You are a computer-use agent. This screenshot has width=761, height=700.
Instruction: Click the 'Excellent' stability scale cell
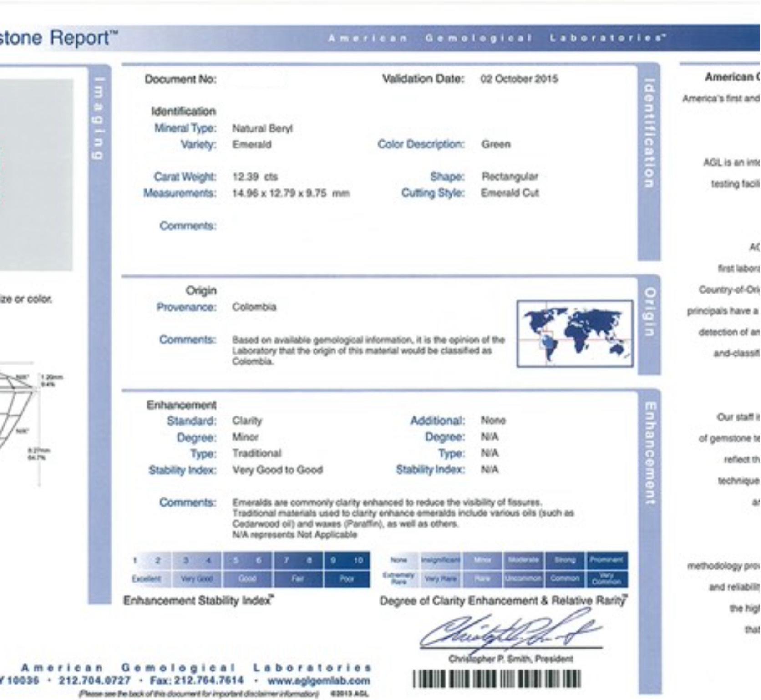tap(147, 579)
